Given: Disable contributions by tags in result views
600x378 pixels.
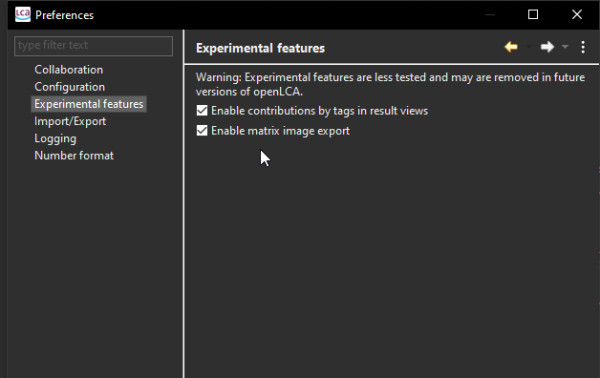Looking at the screenshot, I should pyautogui.click(x=202, y=111).
